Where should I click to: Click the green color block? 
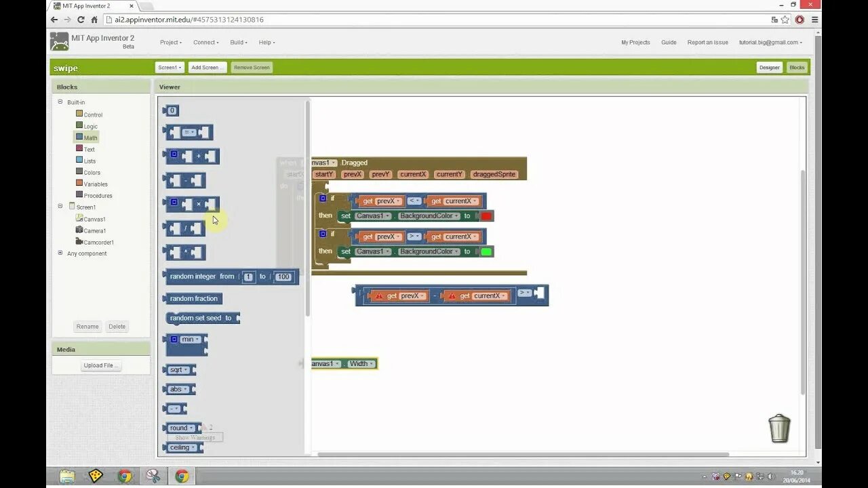pos(486,251)
